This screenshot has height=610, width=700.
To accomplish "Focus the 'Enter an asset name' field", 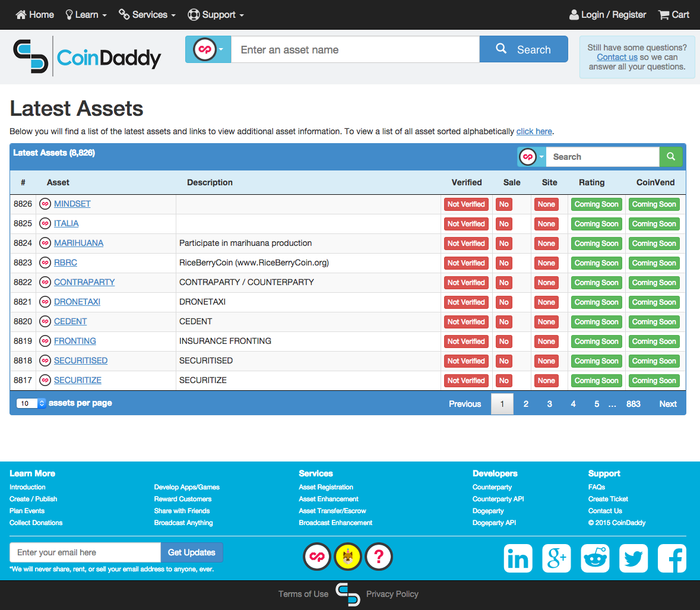I will pos(356,49).
